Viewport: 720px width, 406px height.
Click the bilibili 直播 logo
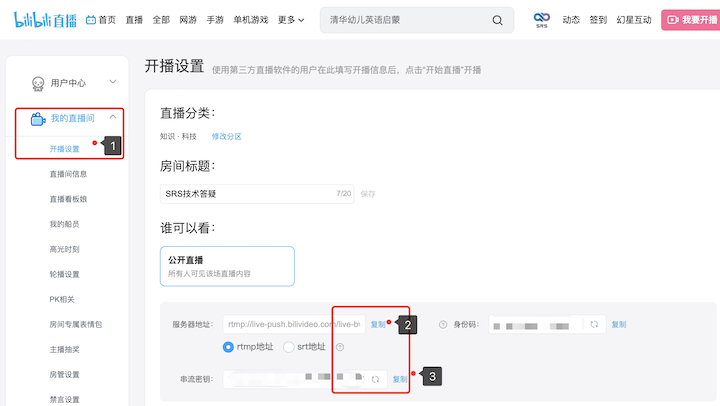coord(46,19)
